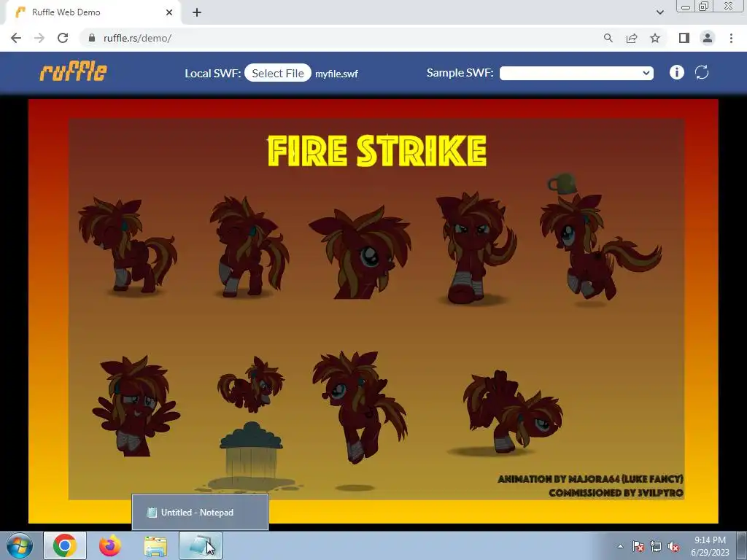Open File Explorer from the taskbar
This screenshot has width=747, height=560.
point(155,546)
